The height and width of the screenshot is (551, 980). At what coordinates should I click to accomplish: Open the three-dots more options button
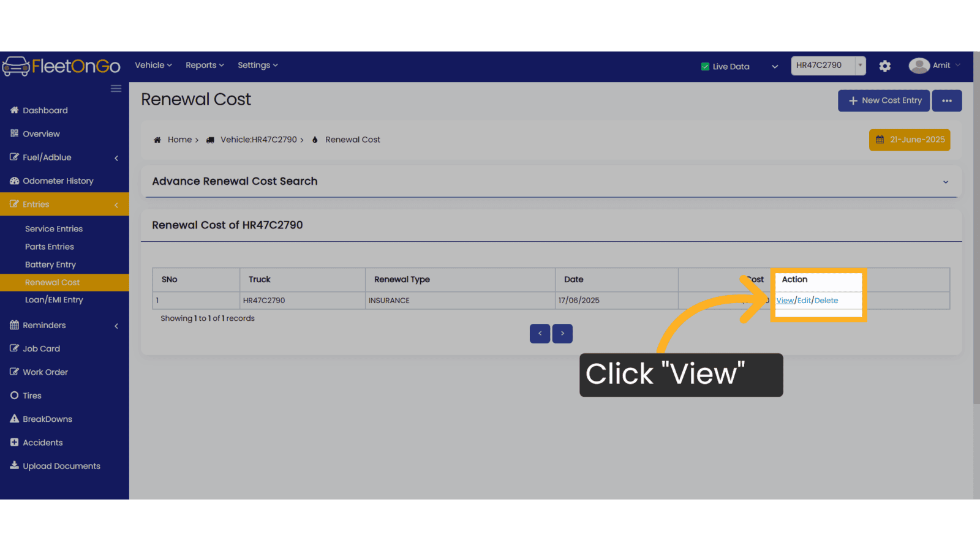[x=947, y=100]
